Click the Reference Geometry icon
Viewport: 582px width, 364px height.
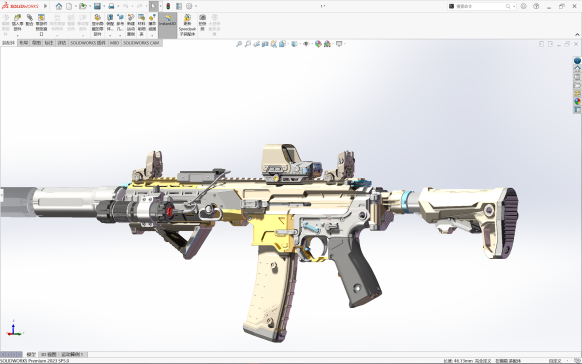(x=120, y=17)
